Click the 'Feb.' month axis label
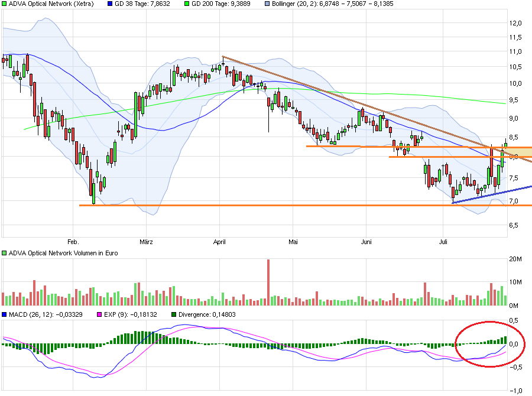 (73, 242)
